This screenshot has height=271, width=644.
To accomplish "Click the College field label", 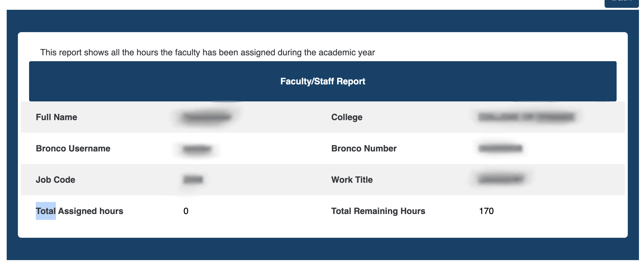I will click(347, 117).
